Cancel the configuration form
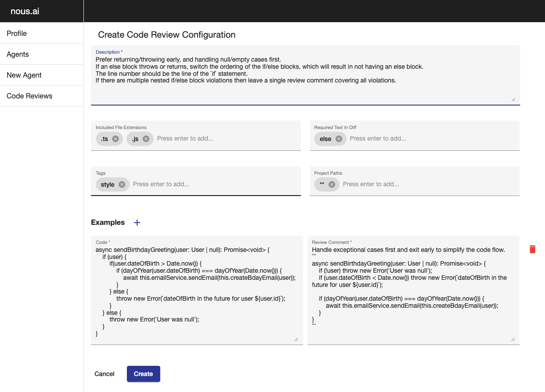The image size is (545, 392). 105,374
